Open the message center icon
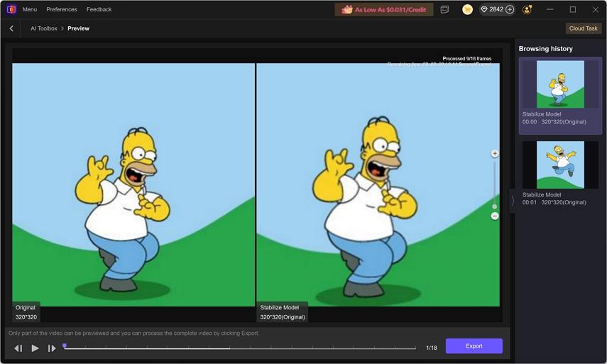Screen dimensions: 607x364 (444, 10)
